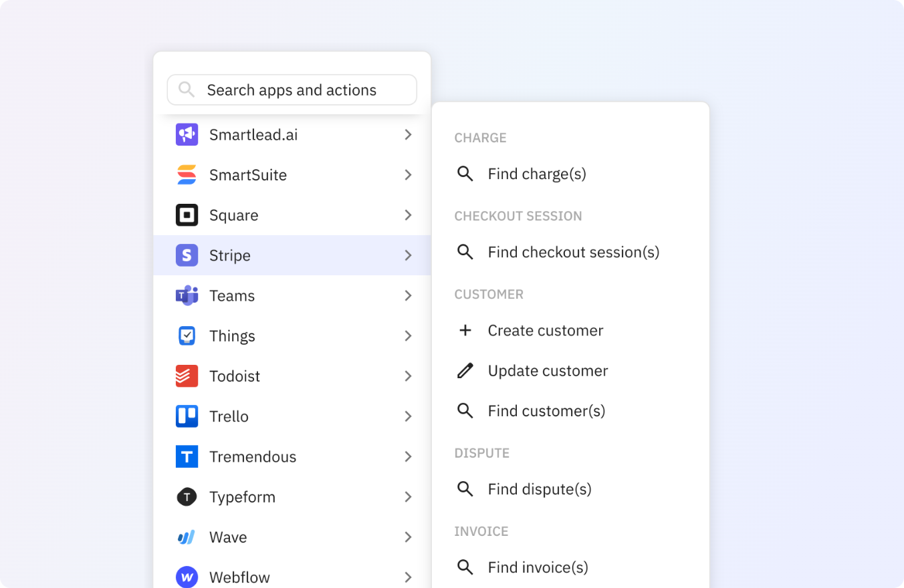Click the CUSTOMER section header
Image resolution: width=904 pixels, height=588 pixels.
[x=489, y=294]
